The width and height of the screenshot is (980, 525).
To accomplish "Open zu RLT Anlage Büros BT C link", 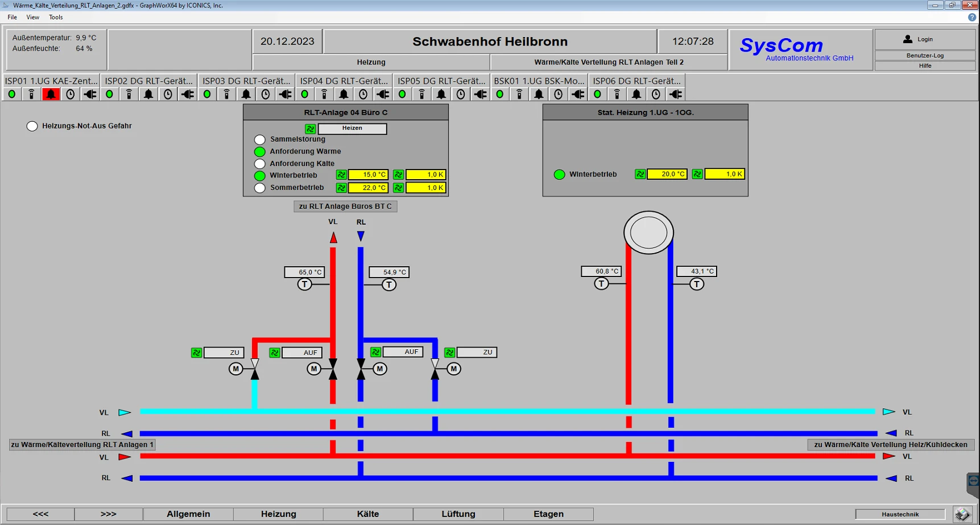I will point(345,206).
